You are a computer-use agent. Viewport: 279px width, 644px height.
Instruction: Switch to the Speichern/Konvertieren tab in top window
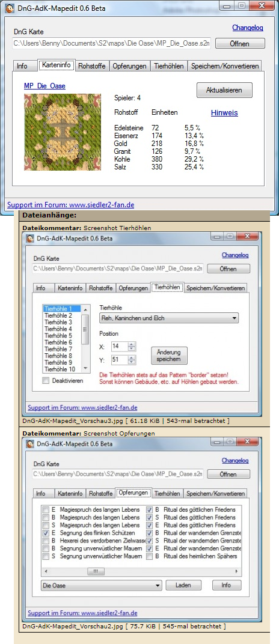point(225,65)
